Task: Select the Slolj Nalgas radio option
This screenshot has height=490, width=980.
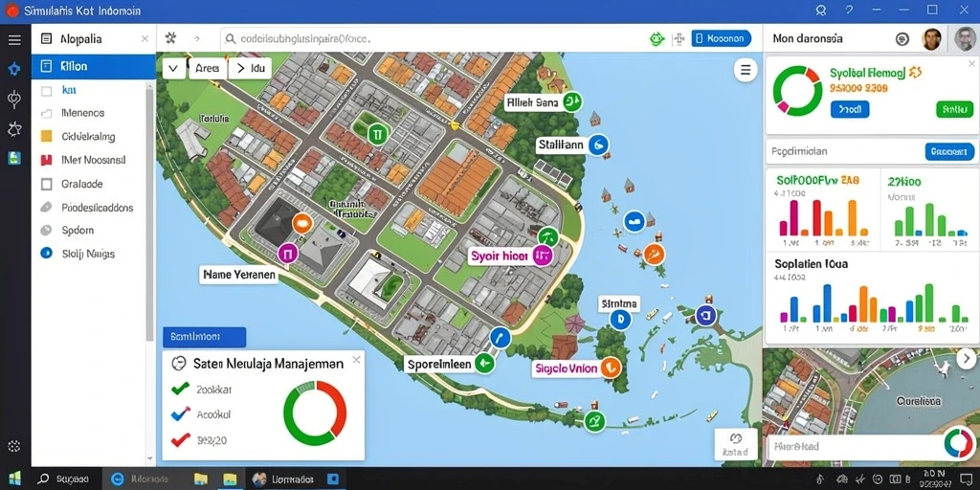Action: tap(46, 253)
